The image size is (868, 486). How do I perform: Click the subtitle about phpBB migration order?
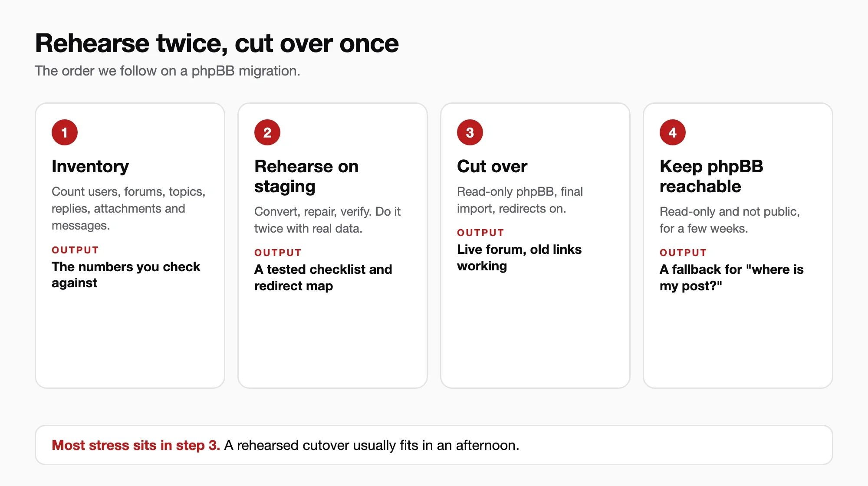pos(168,71)
